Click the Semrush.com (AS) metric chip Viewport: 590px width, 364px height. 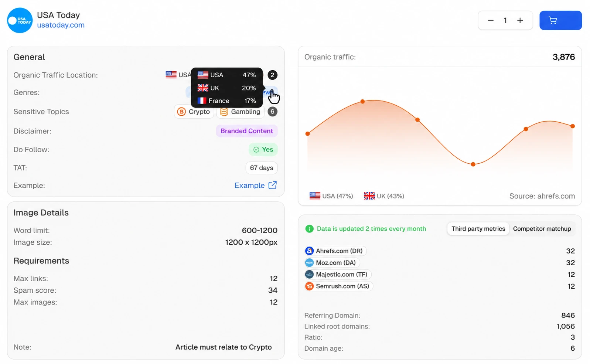tap(338, 286)
